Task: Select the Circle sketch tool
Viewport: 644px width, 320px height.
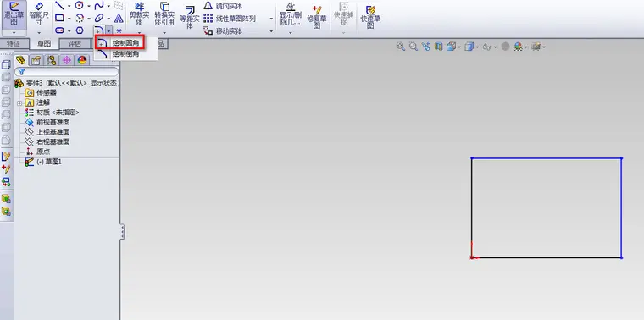Action: [x=80, y=6]
